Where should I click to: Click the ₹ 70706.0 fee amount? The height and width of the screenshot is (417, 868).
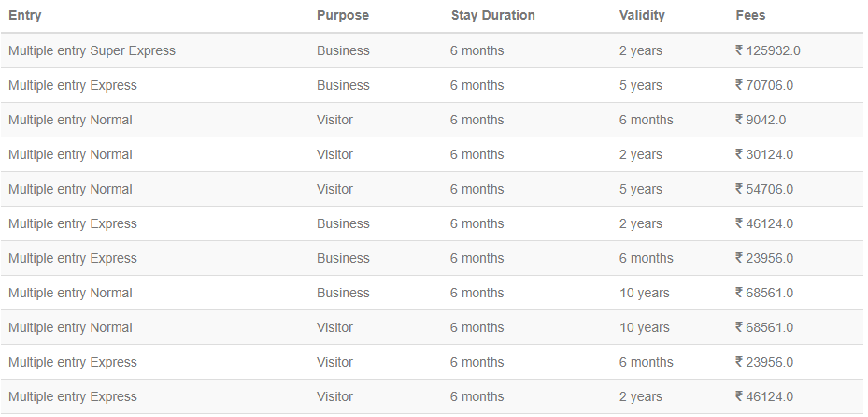(764, 85)
